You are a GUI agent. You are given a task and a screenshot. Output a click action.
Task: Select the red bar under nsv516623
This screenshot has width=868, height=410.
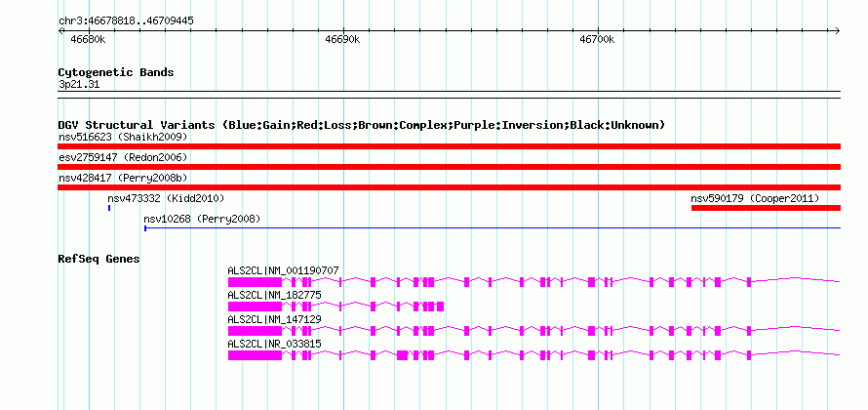click(x=449, y=146)
